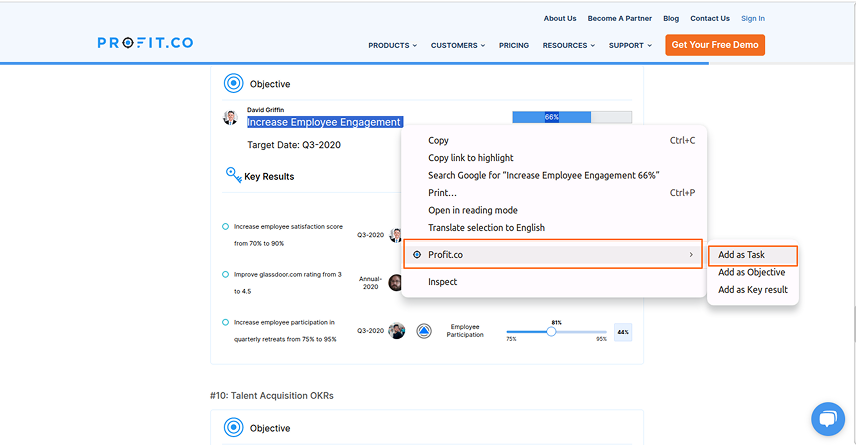Choose Print… from the context menu
The height and width of the screenshot is (445, 856).
(x=554, y=193)
